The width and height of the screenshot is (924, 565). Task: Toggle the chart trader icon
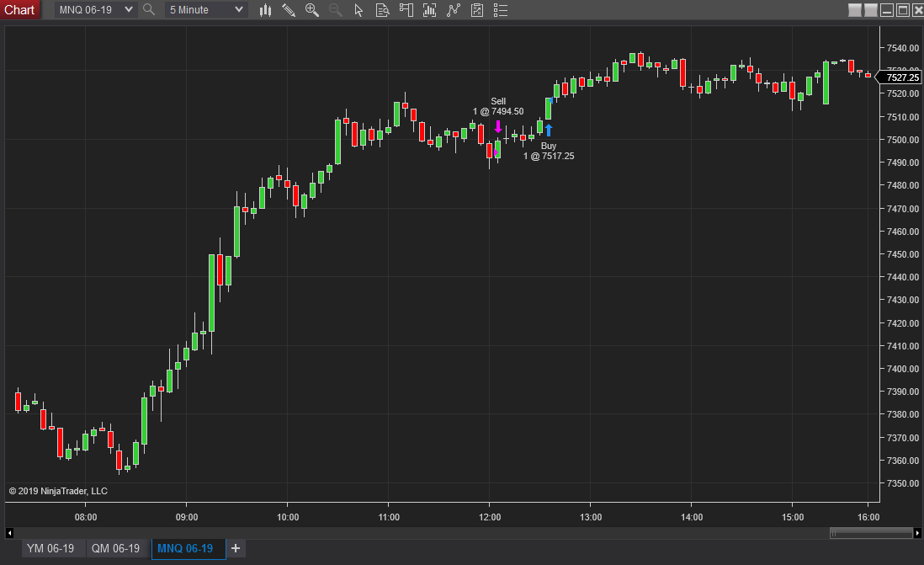tap(406, 10)
